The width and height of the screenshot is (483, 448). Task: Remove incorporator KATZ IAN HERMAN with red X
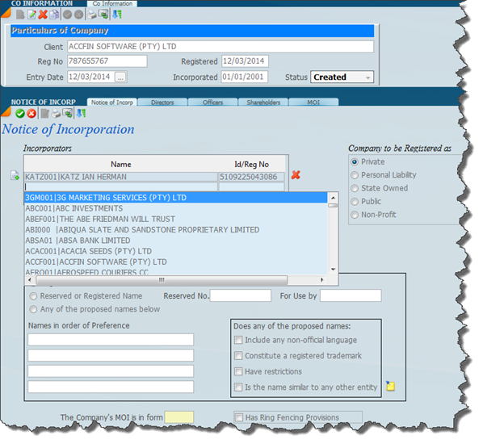click(x=296, y=175)
